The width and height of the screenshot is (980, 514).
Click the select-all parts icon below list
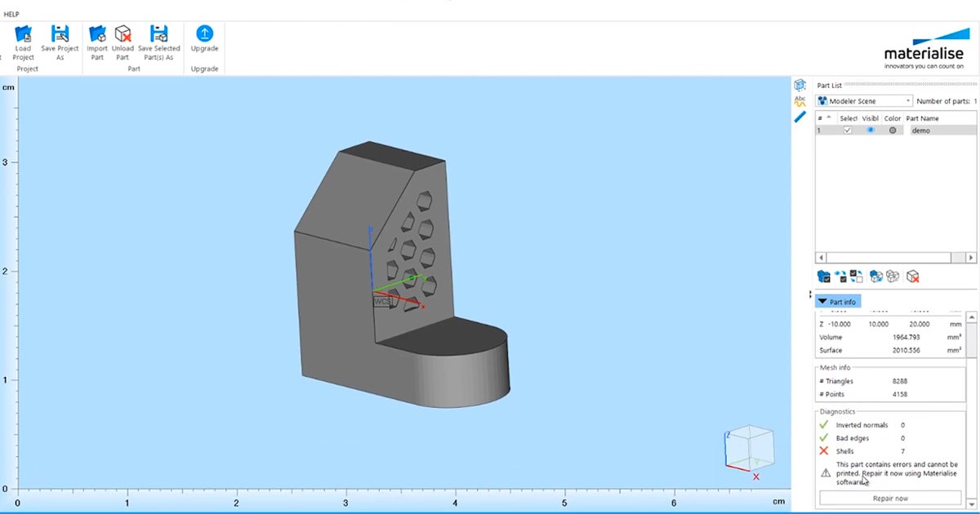coord(823,277)
